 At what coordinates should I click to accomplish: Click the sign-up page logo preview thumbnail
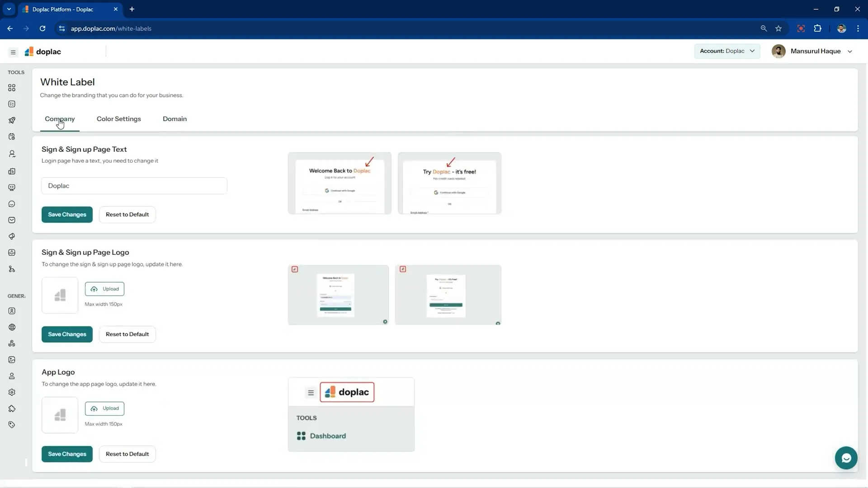(x=448, y=295)
